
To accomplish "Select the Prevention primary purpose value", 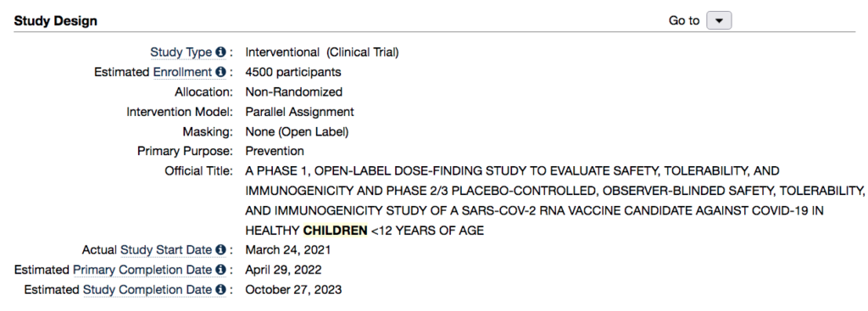I will (275, 151).
